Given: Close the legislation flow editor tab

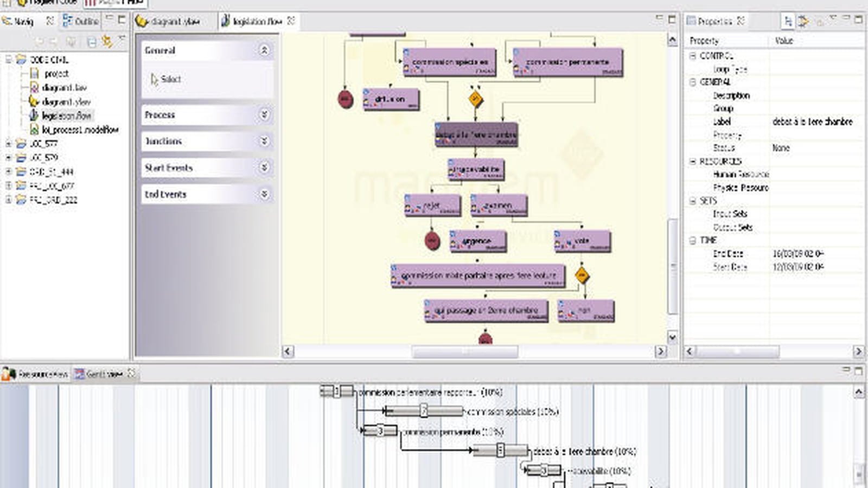Looking at the screenshot, I should pyautogui.click(x=291, y=21).
